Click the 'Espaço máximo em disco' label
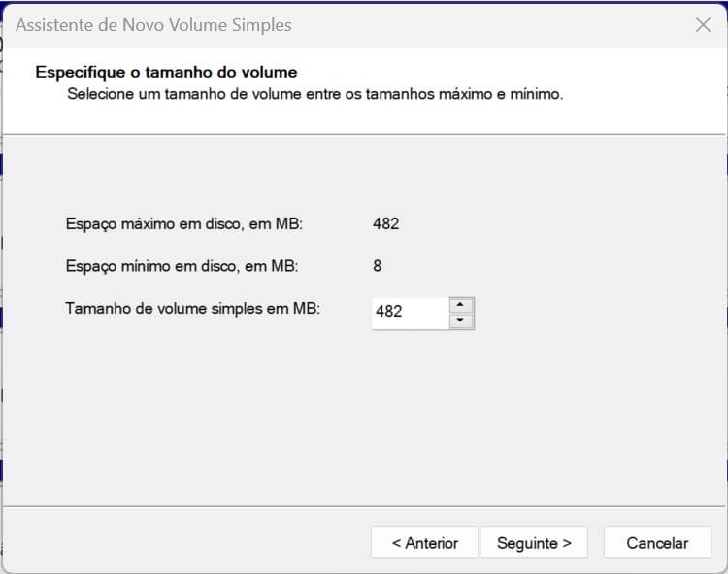 pos(184,223)
